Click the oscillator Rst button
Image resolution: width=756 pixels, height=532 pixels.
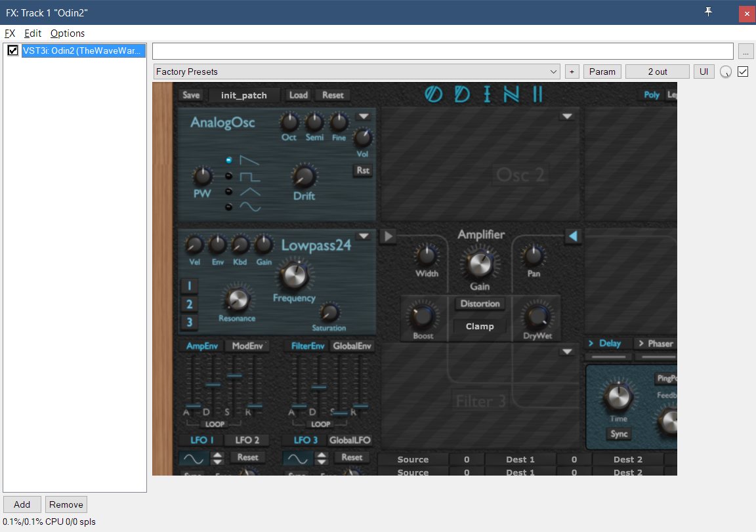click(363, 170)
